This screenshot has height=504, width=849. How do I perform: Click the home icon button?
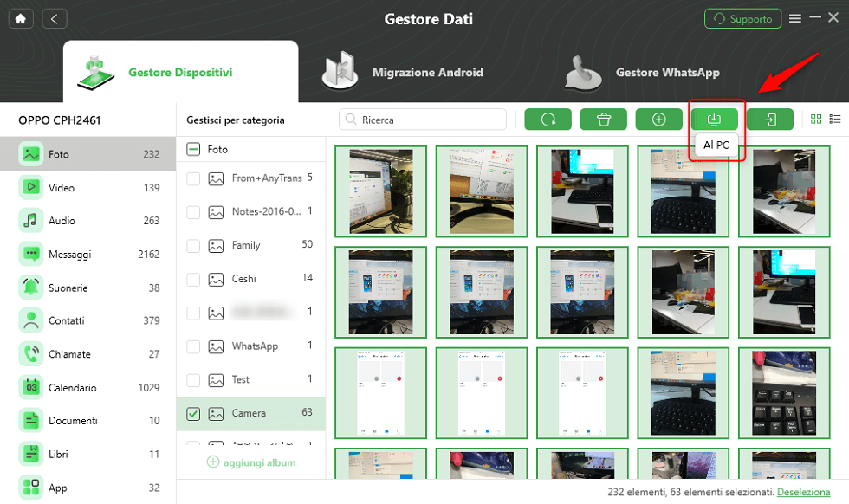point(21,19)
